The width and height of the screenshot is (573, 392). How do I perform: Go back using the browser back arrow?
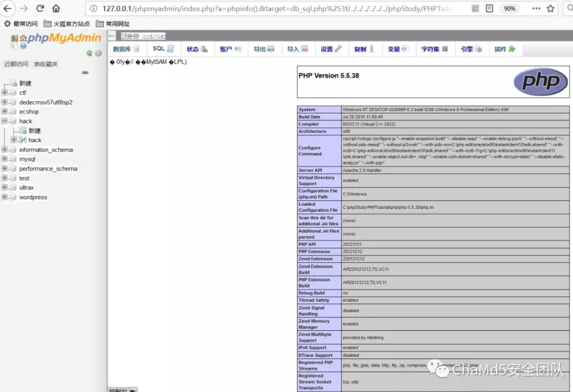(x=8, y=8)
